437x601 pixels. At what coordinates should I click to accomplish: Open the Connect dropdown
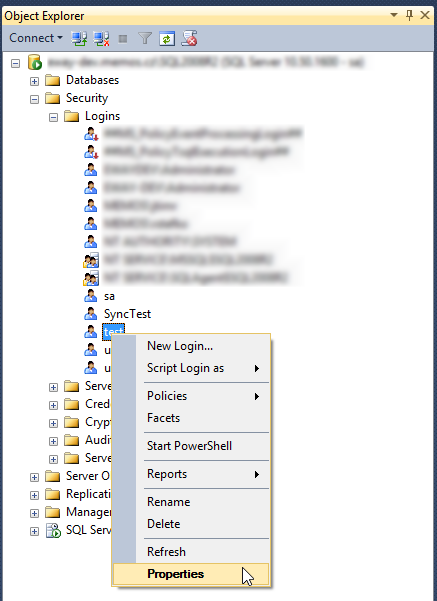click(36, 38)
